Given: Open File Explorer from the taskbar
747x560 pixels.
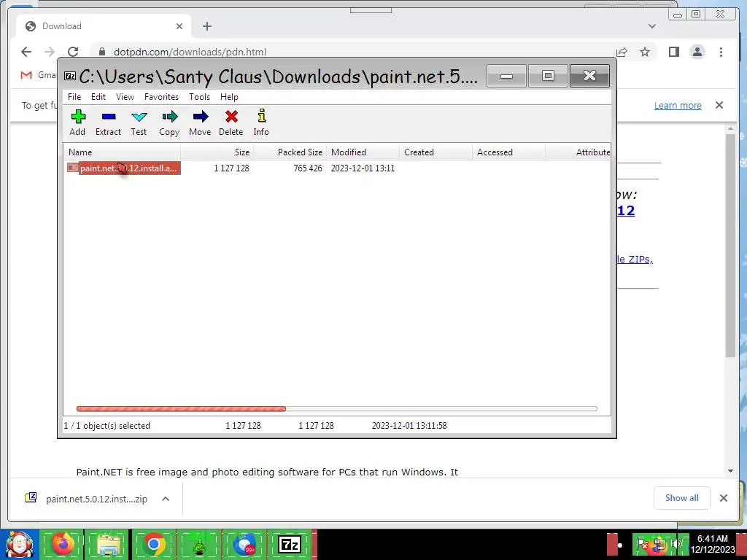Looking at the screenshot, I should click(108, 544).
